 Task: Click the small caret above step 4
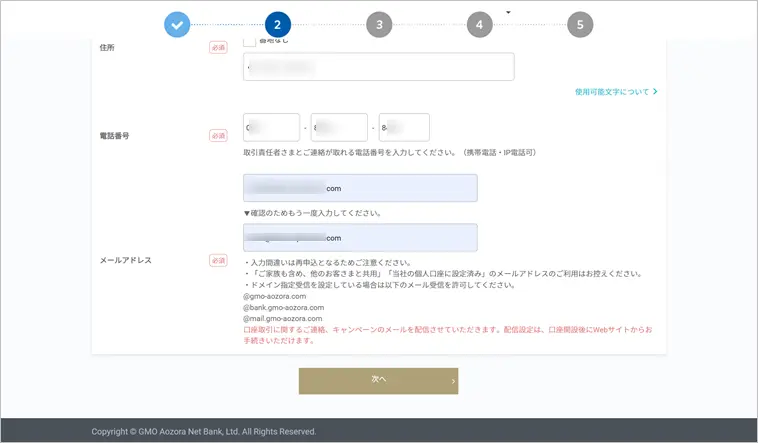coord(508,13)
